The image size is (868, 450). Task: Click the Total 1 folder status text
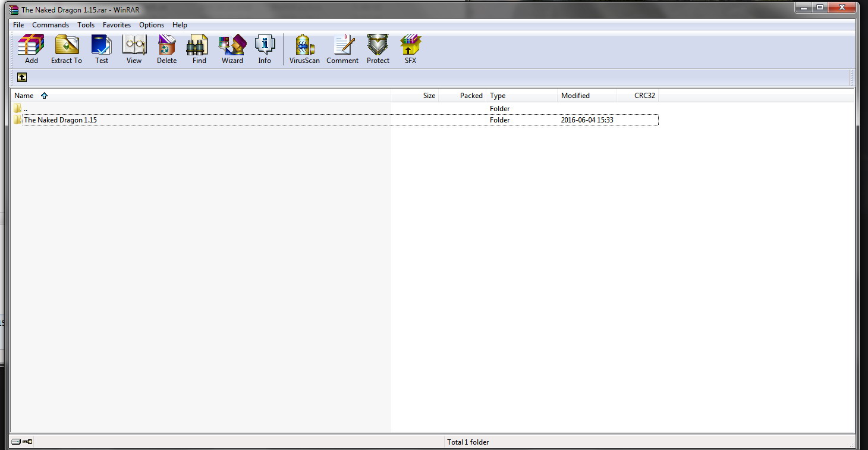(x=468, y=442)
